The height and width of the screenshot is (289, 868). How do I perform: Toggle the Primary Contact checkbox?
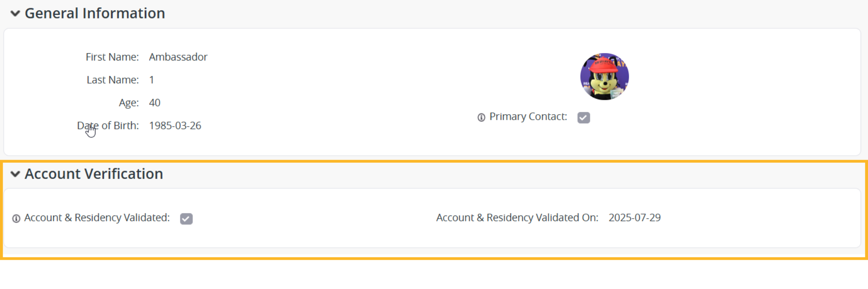(583, 117)
